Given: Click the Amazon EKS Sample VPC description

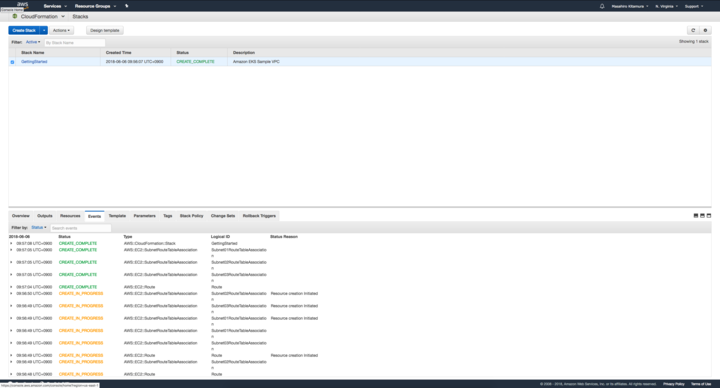Looking at the screenshot, I should (256, 62).
